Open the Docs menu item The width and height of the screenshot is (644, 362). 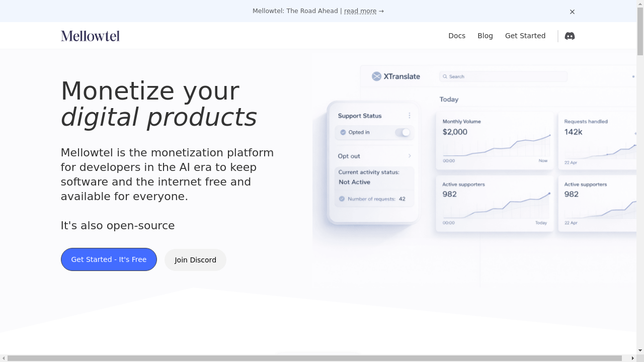click(457, 36)
